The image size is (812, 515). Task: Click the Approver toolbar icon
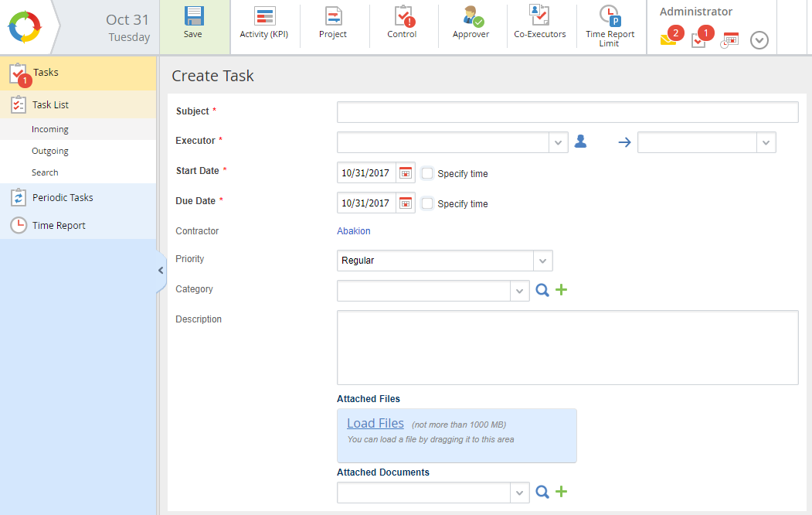[x=471, y=17]
